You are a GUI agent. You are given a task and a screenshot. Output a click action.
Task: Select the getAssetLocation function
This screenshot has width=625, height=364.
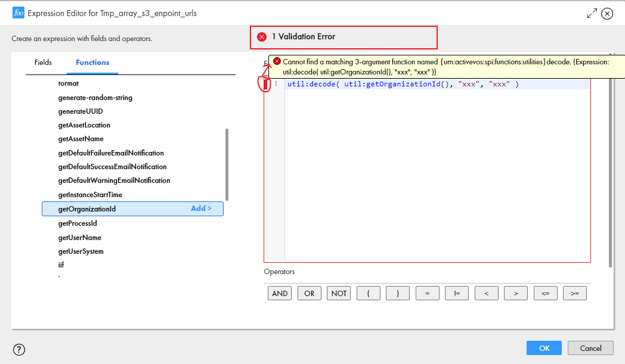pyautogui.click(x=84, y=125)
